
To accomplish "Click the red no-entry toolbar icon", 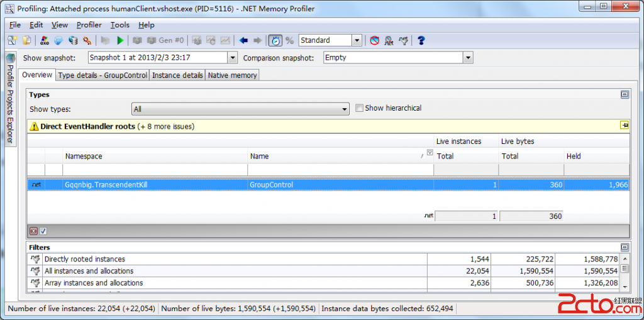I will pyautogui.click(x=375, y=40).
